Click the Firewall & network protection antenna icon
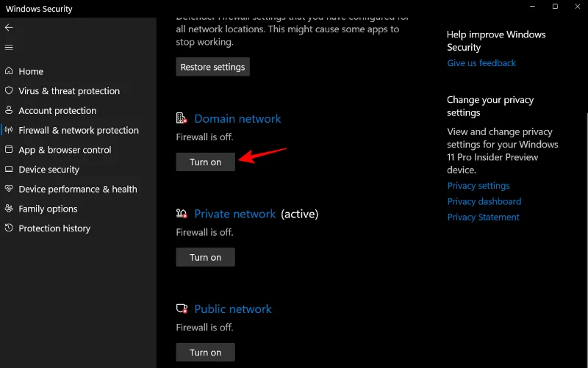This screenshot has width=588, height=368. pos(9,130)
